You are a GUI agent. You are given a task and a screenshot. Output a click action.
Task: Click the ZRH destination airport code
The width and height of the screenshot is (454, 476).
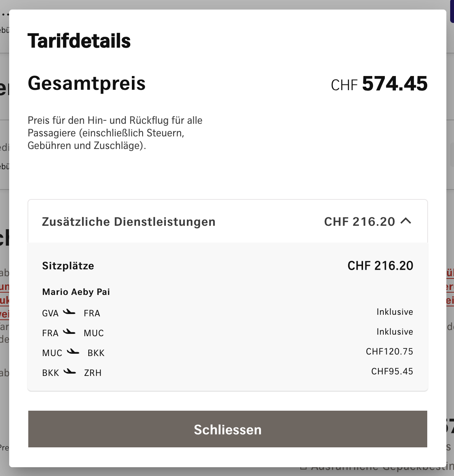[x=93, y=373]
